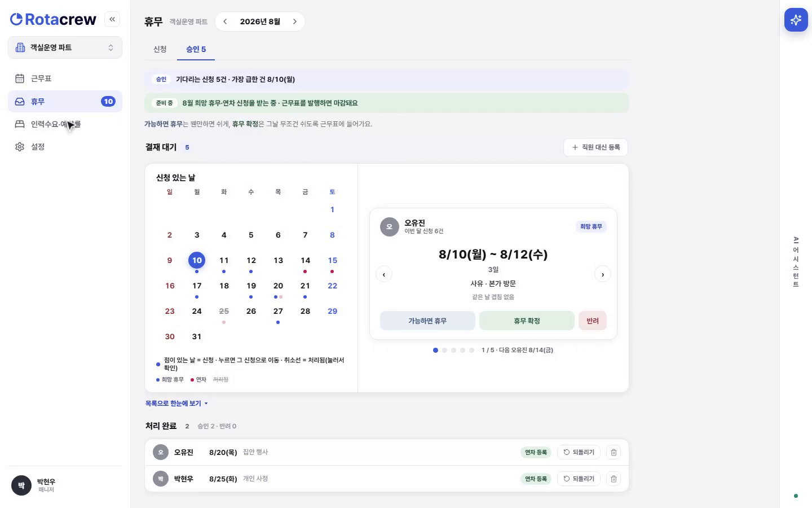Show previous request card with left arrow
The height and width of the screenshot is (508, 812).
click(384, 274)
